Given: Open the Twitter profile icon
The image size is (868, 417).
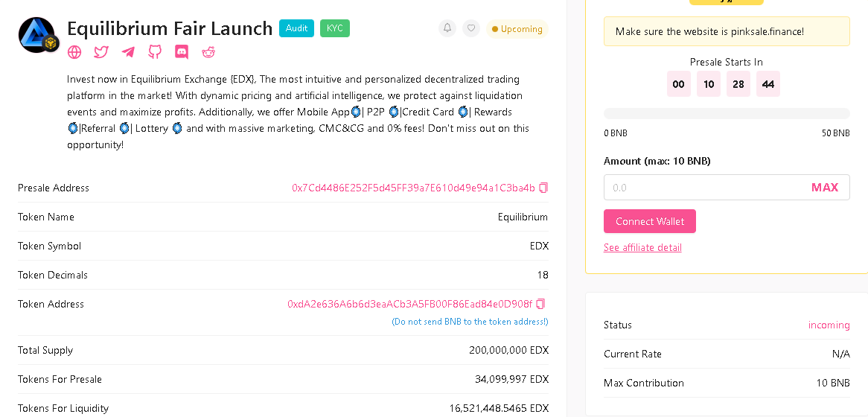Looking at the screenshot, I should (100, 52).
